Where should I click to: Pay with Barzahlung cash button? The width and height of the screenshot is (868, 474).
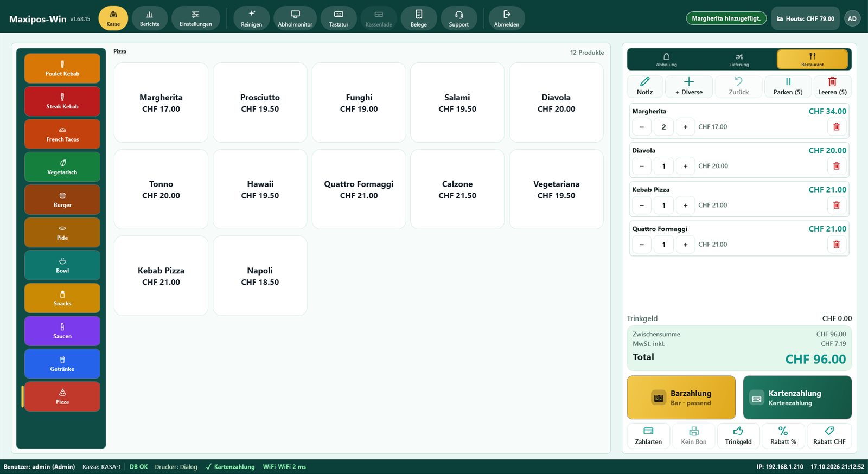[x=681, y=398]
